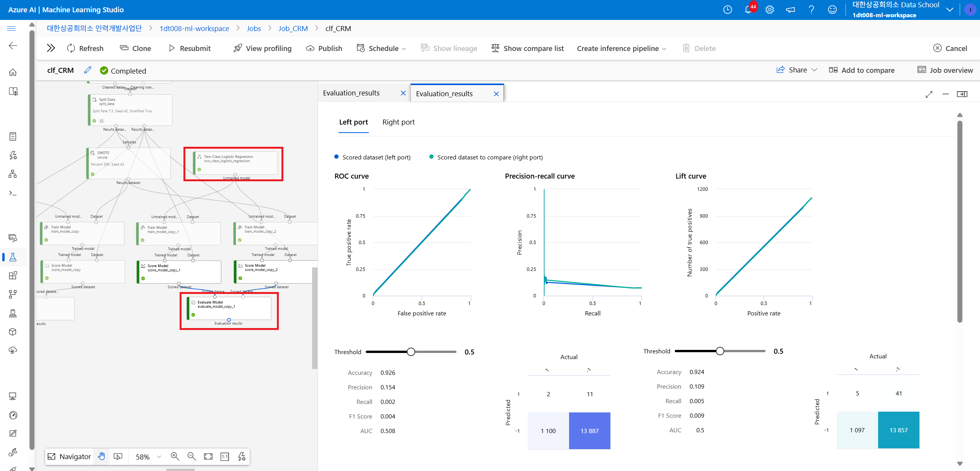Expand evaluation results panel to fullscreen
Screen dimensions: 980x471
pyautogui.click(x=929, y=94)
